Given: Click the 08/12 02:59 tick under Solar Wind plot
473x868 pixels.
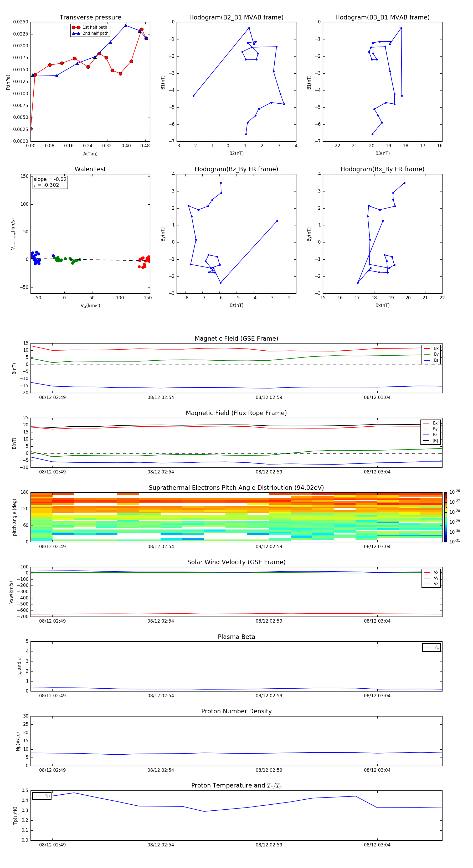Looking at the screenshot, I should [x=269, y=621].
